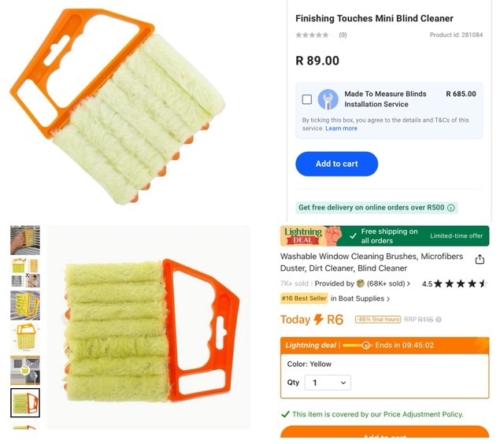
Task: Click the RRP question mark help icon
Action: point(439,320)
